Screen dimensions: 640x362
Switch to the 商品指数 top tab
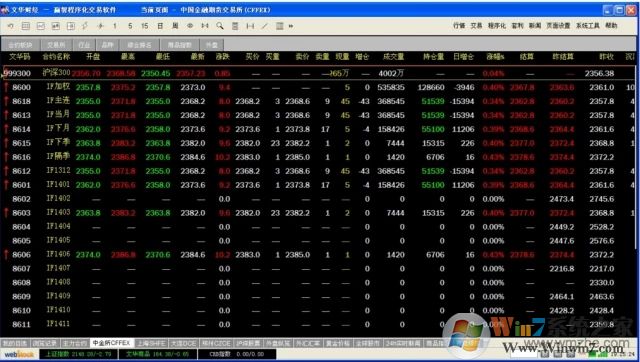(x=180, y=44)
